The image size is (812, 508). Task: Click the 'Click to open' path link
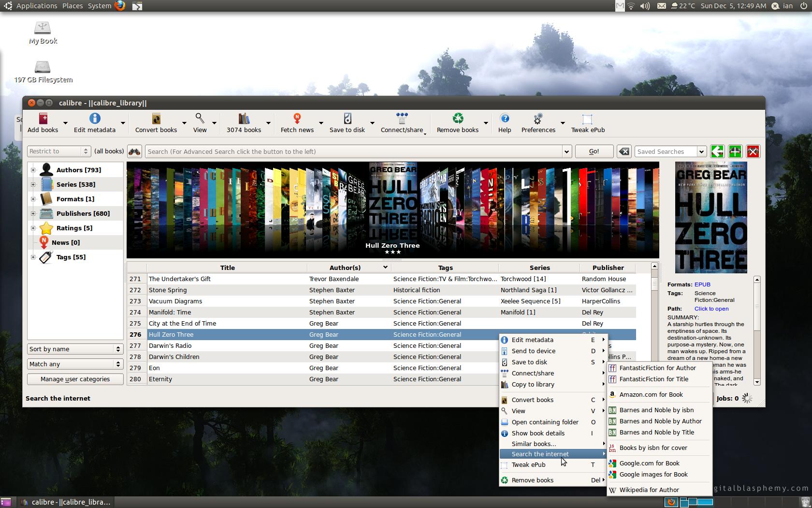(711, 308)
